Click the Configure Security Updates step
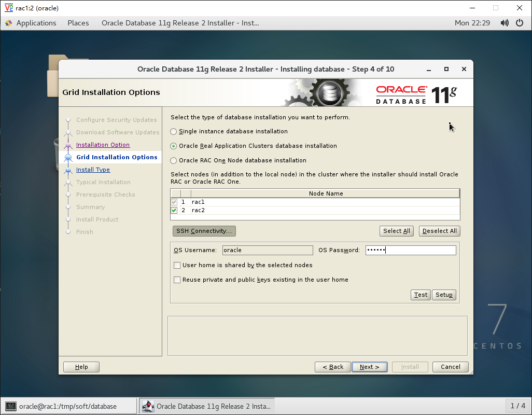Viewport: 532px width, 415px height. [x=116, y=120]
